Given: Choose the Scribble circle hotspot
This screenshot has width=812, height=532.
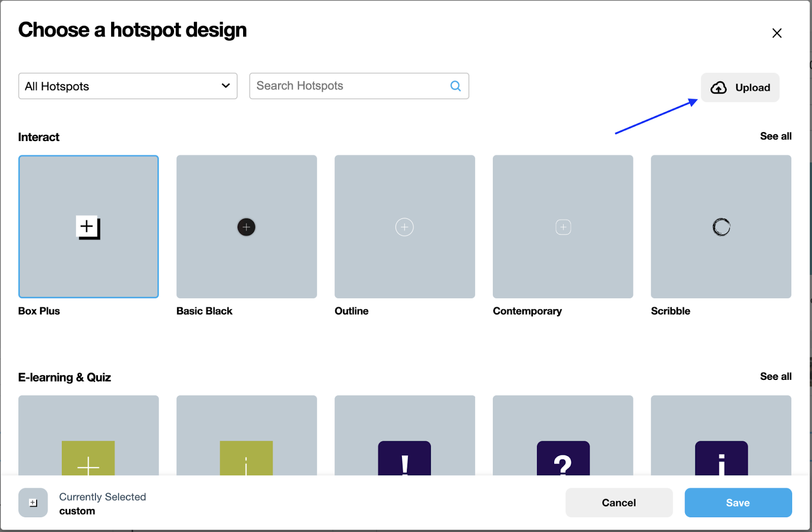Looking at the screenshot, I should click(721, 227).
